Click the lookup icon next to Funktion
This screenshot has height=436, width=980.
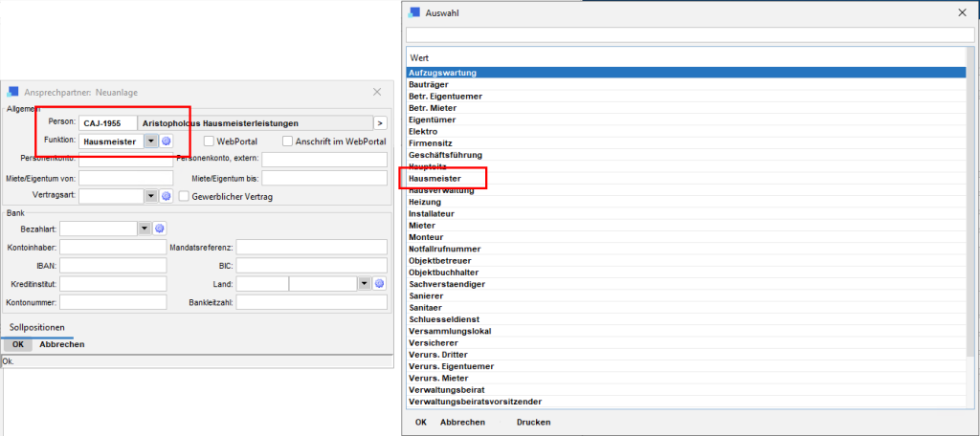(x=166, y=142)
